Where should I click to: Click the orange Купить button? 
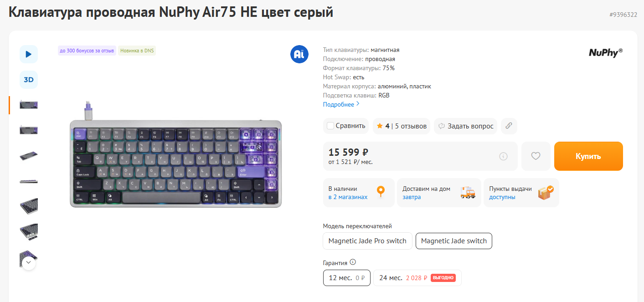(588, 156)
